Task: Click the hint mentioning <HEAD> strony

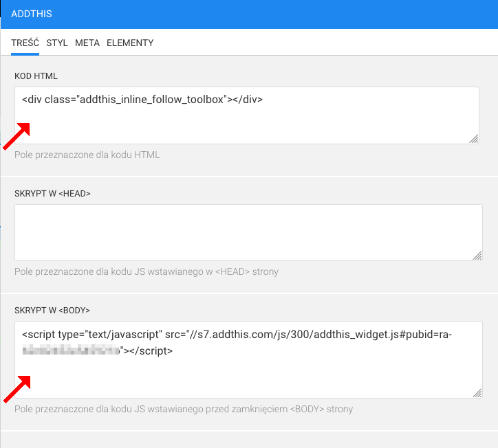Action: click(x=147, y=271)
